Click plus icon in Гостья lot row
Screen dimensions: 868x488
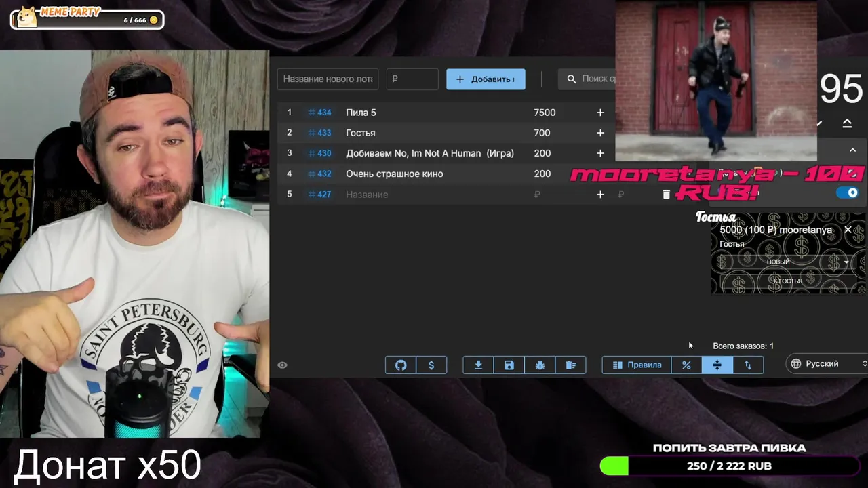[x=600, y=133]
